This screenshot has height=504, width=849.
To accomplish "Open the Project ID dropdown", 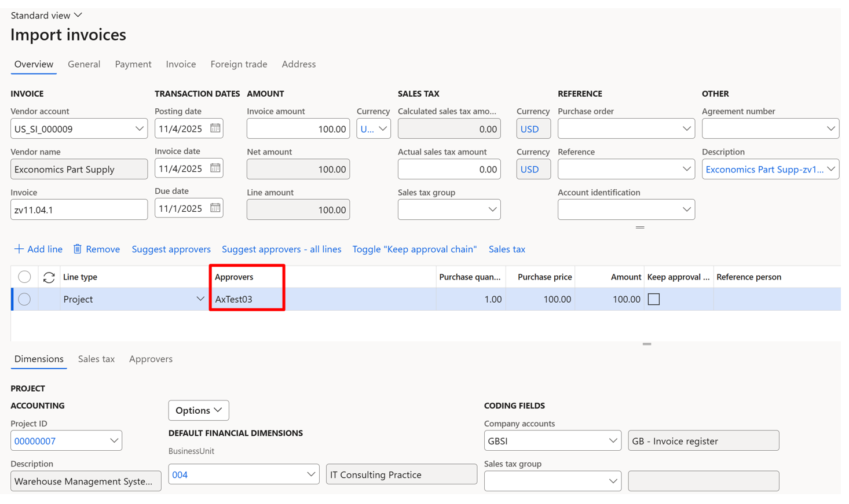I will (x=114, y=441).
